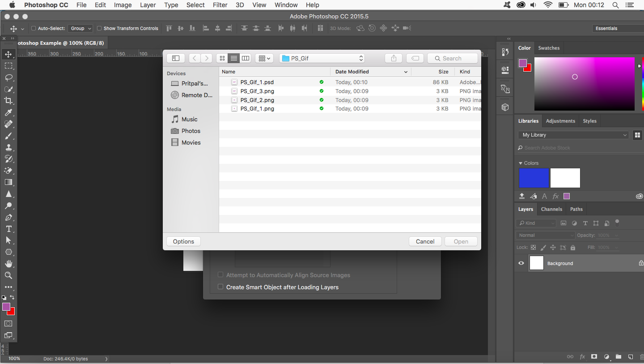The width and height of the screenshot is (644, 364).
Task: Click the Options button in dialog
Action: (x=183, y=241)
